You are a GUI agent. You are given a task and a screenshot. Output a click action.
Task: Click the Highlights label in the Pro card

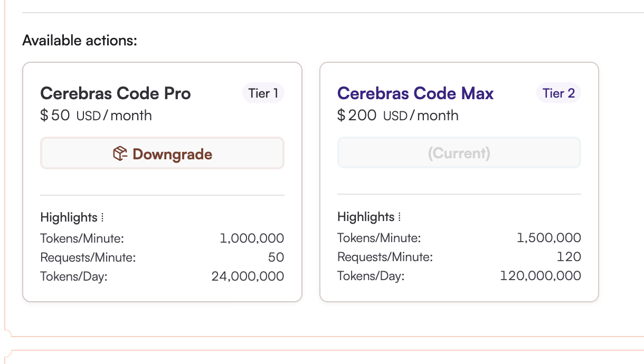pos(69,217)
